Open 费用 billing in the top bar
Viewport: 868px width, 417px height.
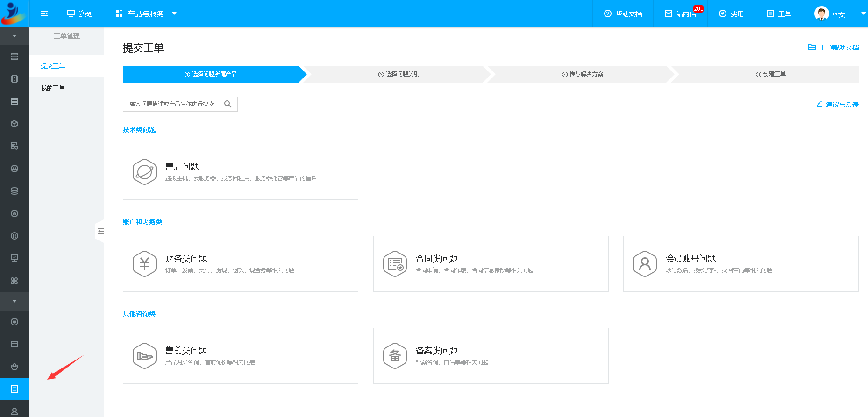731,14
